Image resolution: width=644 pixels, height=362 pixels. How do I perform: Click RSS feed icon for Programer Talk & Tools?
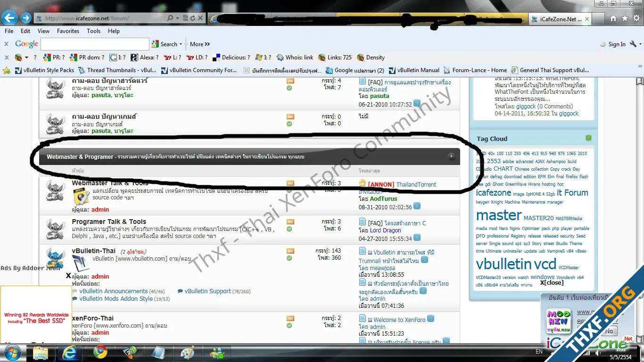[290, 222]
